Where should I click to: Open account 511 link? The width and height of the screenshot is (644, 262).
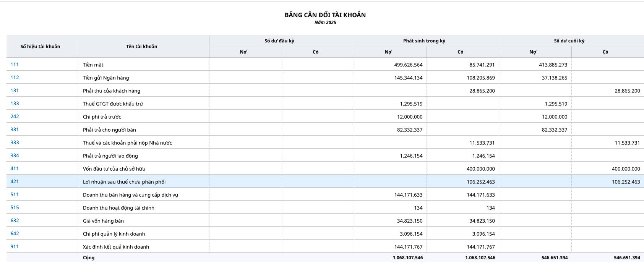click(15, 195)
